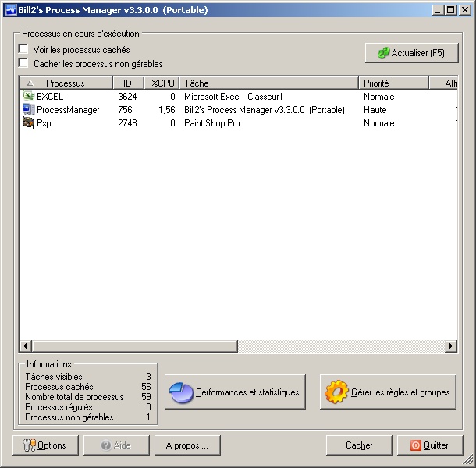
Task: Select the Psp process name
Action: [44, 123]
